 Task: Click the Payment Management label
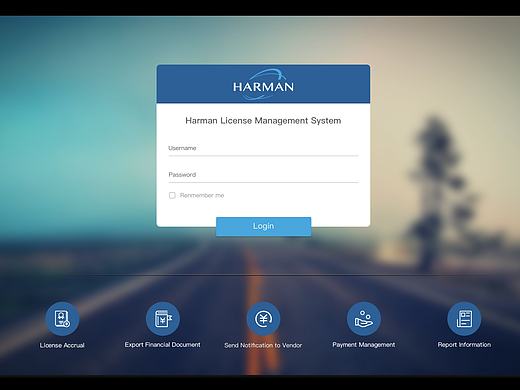point(364,345)
